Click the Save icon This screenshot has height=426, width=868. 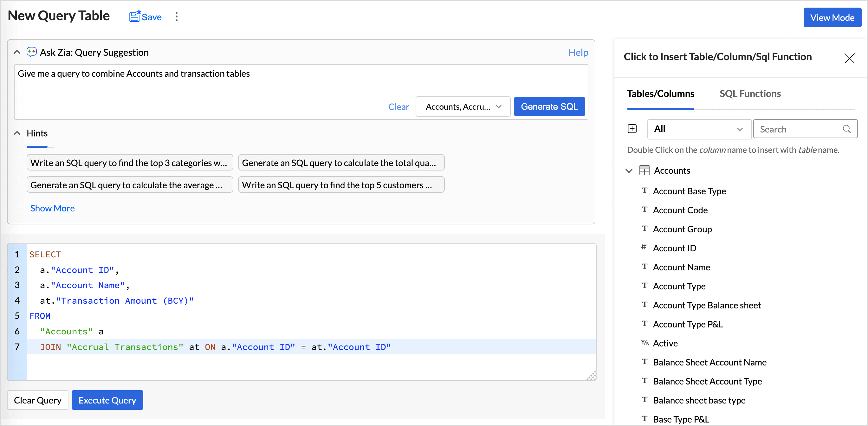pos(135,16)
